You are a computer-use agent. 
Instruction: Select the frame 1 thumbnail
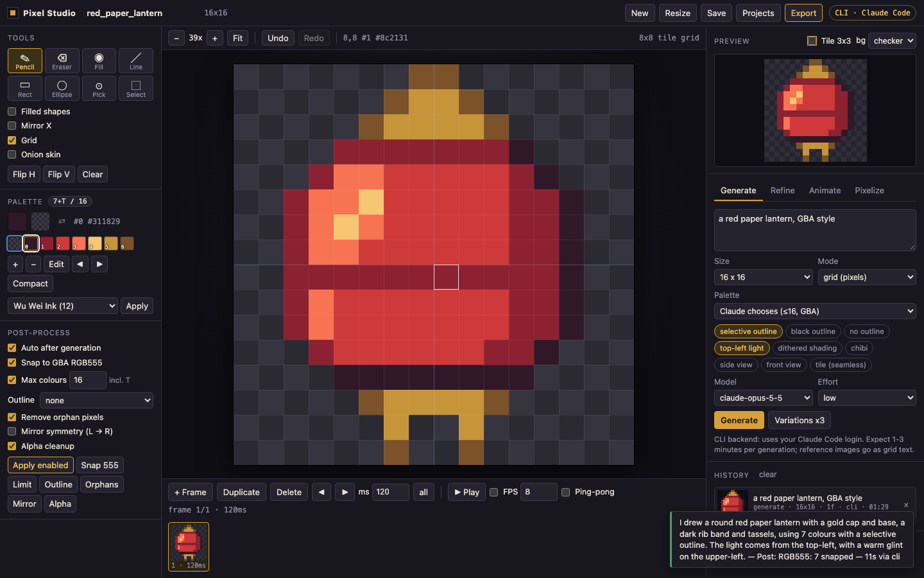click(x=189, y=547)
